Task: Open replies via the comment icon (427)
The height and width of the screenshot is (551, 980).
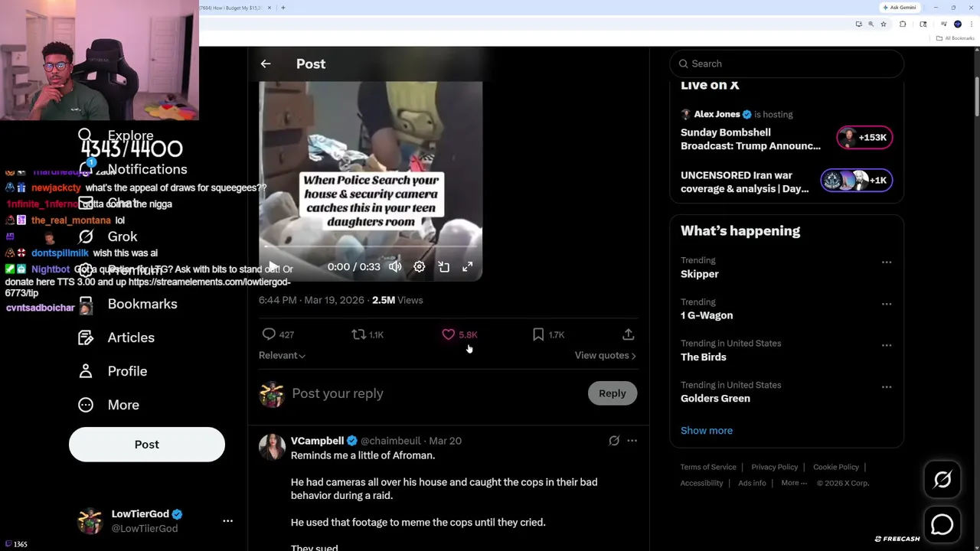Action: pos(269,334)
